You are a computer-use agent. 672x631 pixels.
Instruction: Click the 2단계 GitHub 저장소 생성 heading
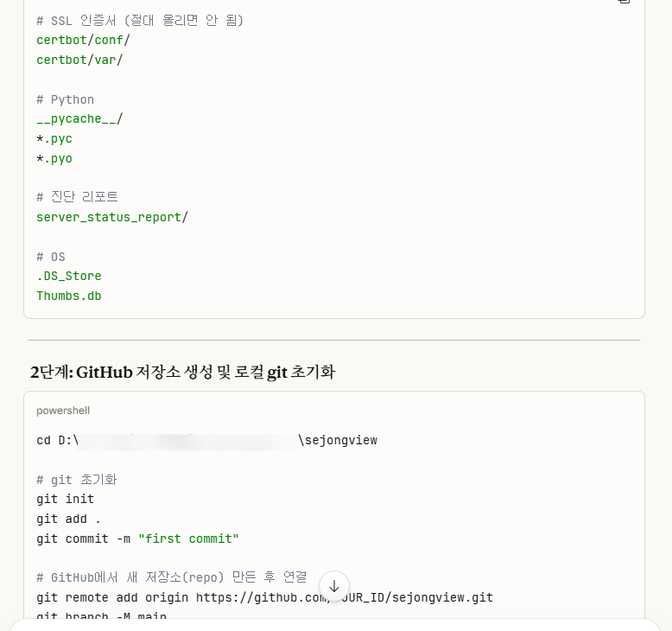[x=182, y=373]
